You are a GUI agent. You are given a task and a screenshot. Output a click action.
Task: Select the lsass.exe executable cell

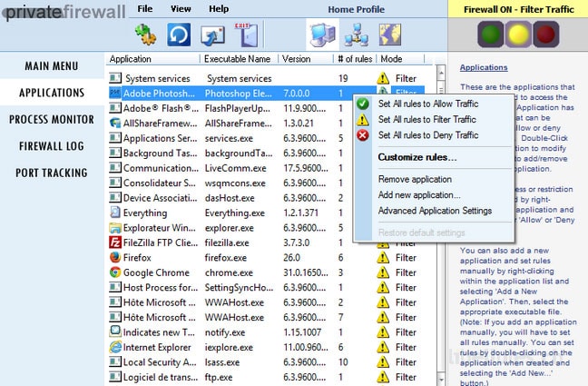[222, 362]
